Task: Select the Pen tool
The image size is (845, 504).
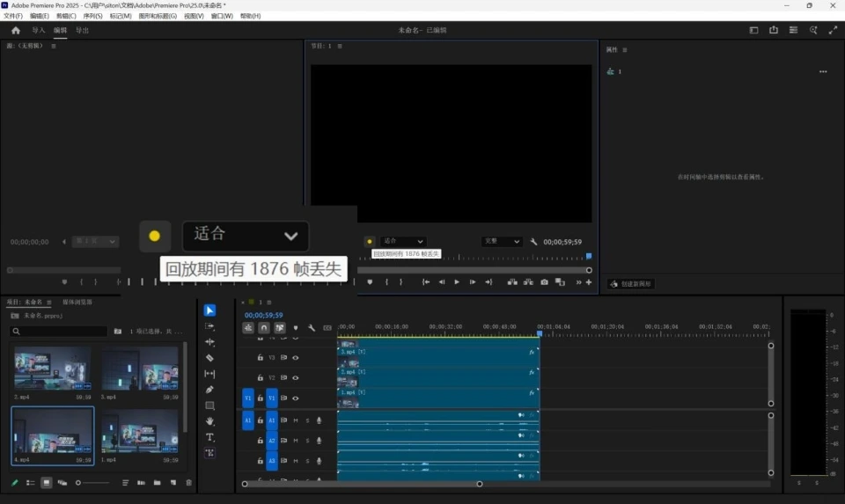Action: 209,390
